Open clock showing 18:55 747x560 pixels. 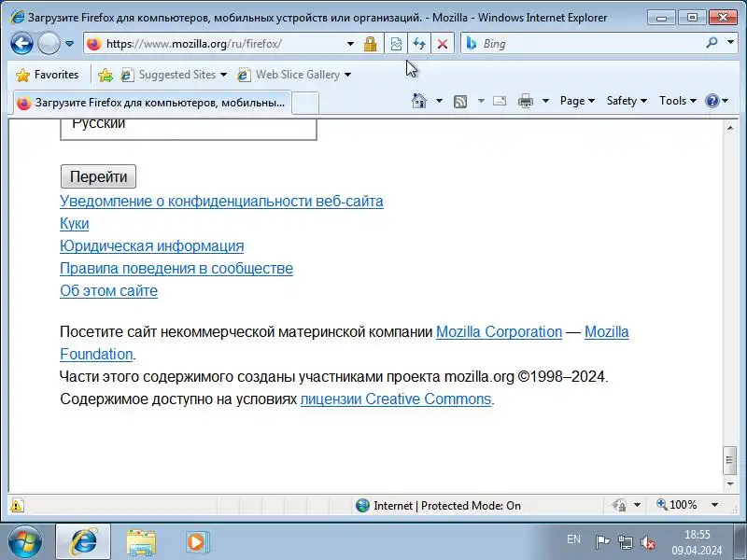pos(697,542)
